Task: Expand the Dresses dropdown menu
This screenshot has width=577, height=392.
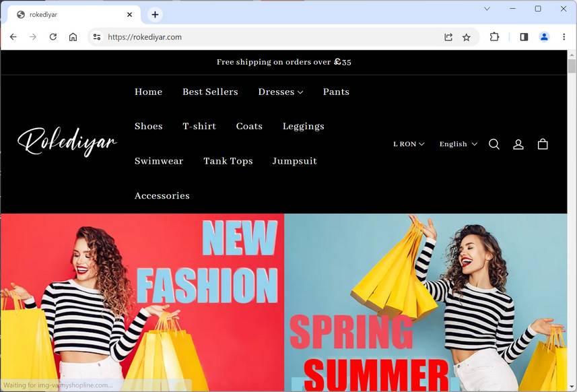Action: 280,92
